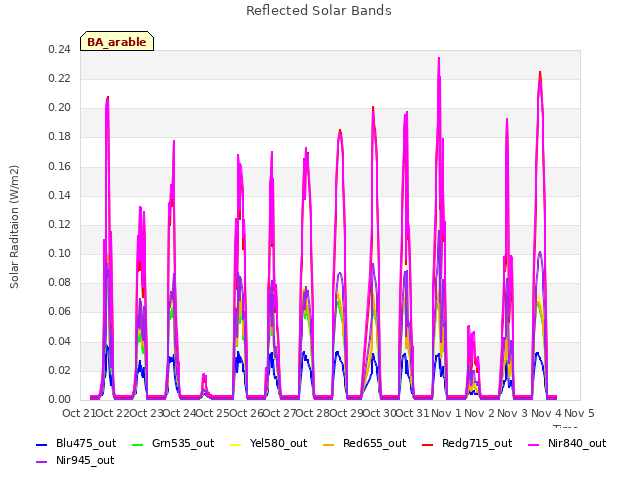Click the 0.20 y-axis tick label
This screenshot has height=480, width=640.
tap(59, 108)
